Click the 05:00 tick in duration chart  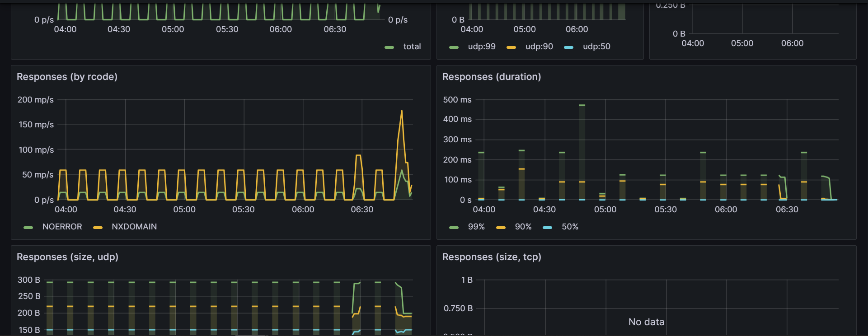(x=605, y=210)
